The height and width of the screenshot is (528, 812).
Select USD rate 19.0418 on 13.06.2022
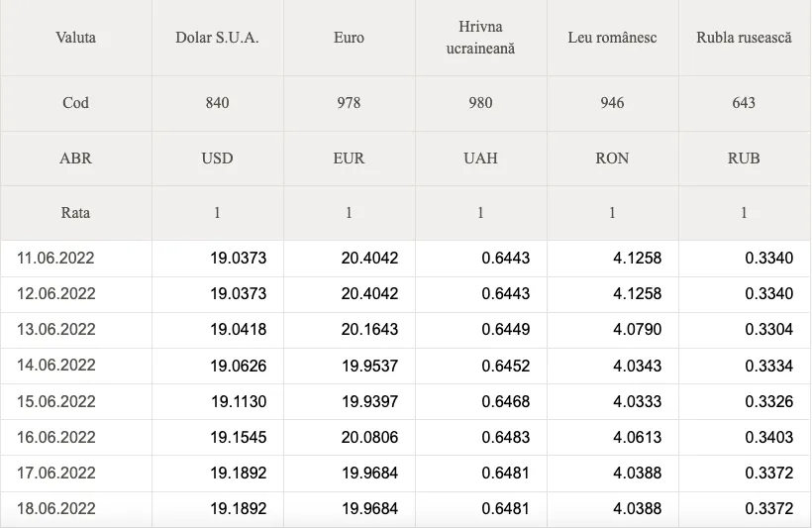(x=239, y=330)
